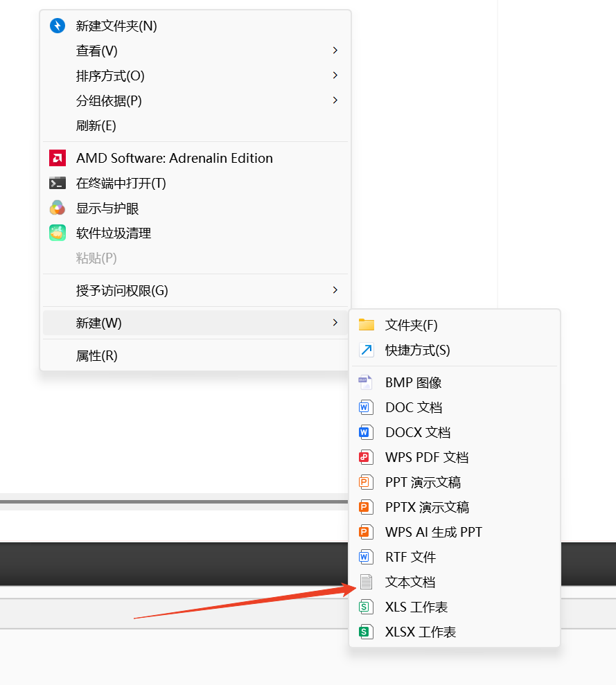Click the BMP 图像 label
The height and width of the screenshot is (685, 616).
[413, 383]
